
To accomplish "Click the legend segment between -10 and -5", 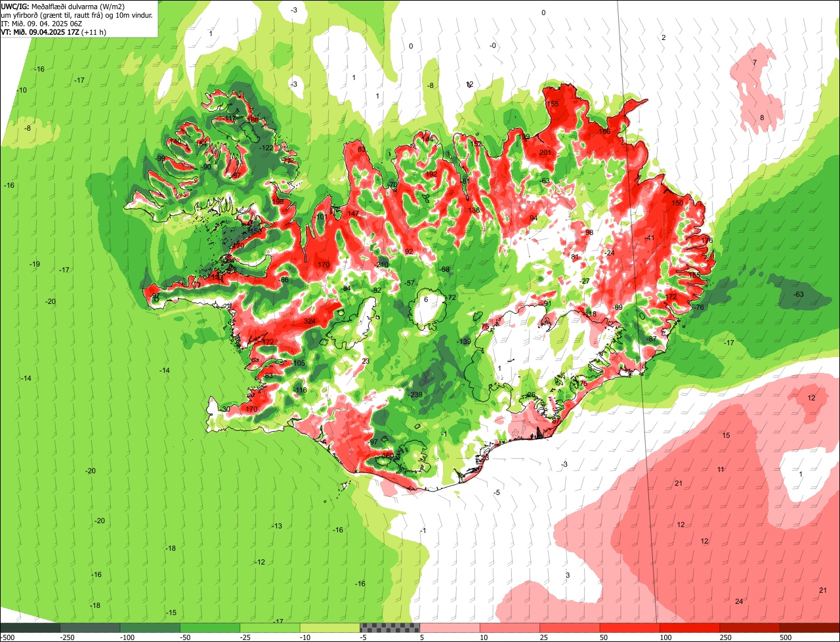I will click(x=330, y=628).
